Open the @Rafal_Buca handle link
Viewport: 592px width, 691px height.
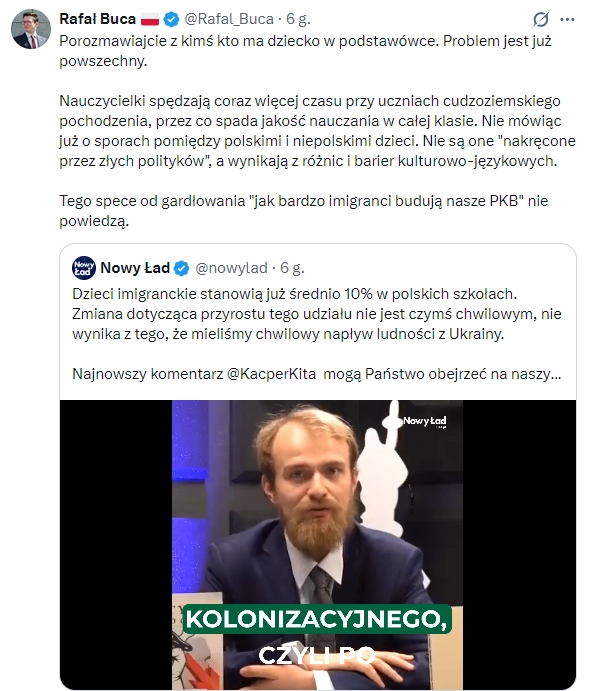pyautogui.click(x=229, y=19)
